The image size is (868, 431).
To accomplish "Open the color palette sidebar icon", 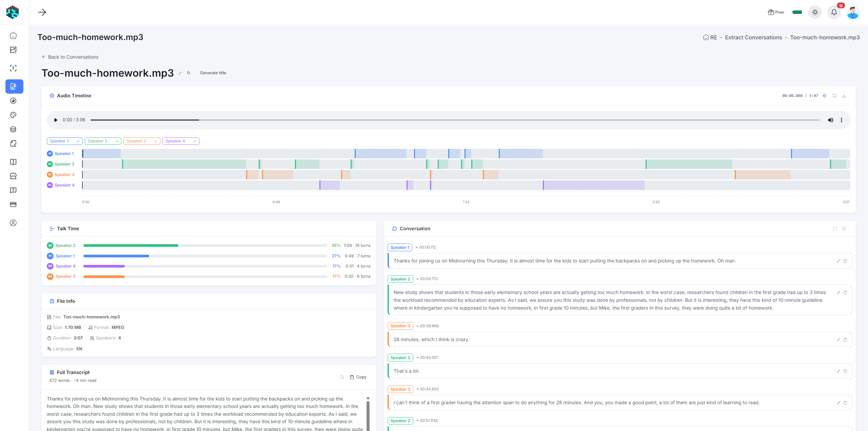I will pos(13,115).
